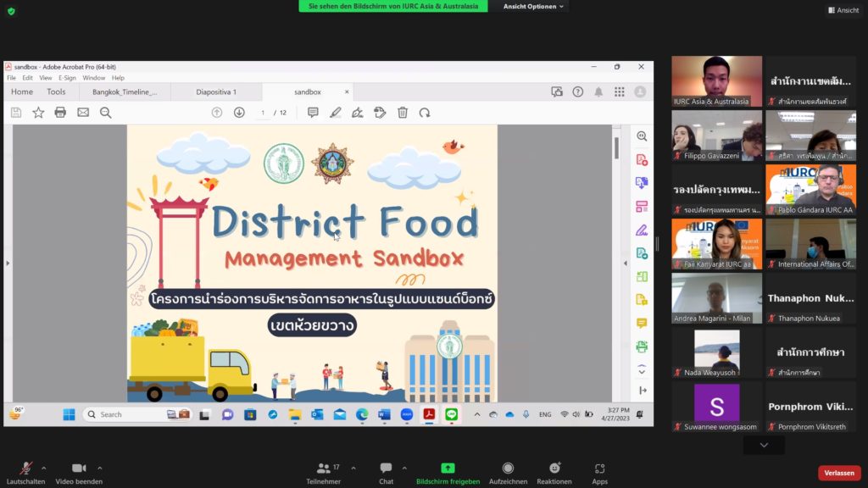This screenshot has height=488, width=868.
Task: Unmute the microphone with Lautschalten
Action: click(x=25, y=469)
